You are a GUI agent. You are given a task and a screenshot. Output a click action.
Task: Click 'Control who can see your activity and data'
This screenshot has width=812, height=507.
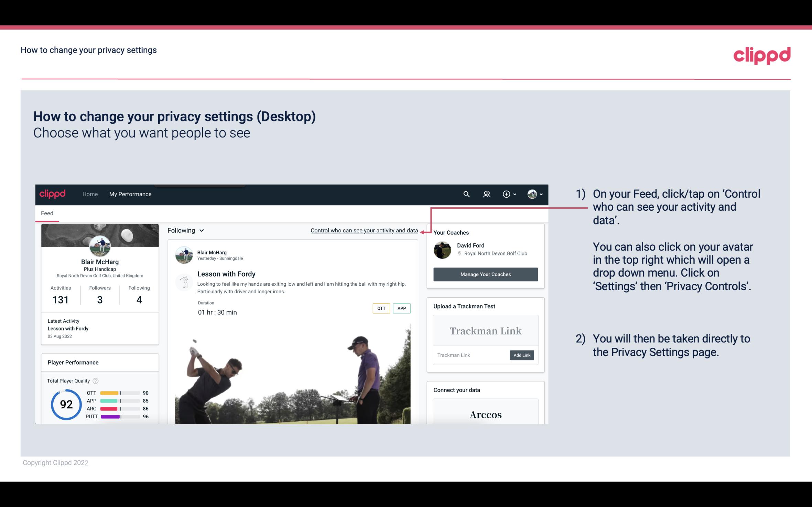[x=364, y=230]
